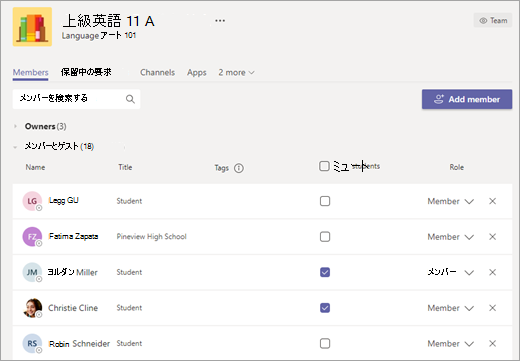The height and width of the screenshot is (361, 520).
Task: Open the role dropdown for Robin Schneider
Action: click(x=451, y=344)
